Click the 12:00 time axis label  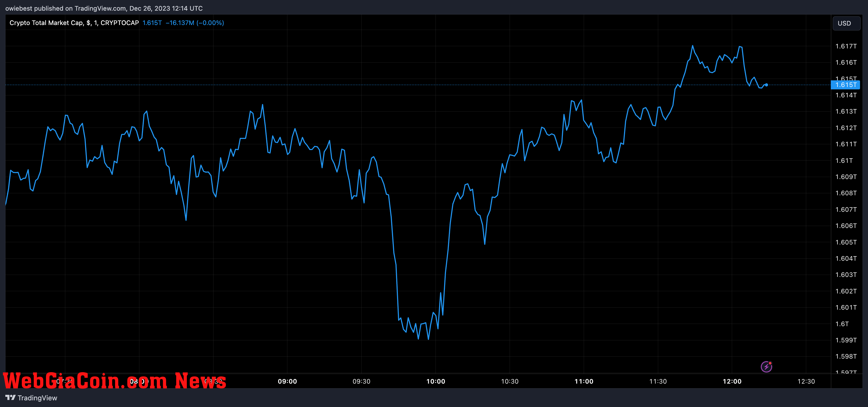click(x=732, y=381)
